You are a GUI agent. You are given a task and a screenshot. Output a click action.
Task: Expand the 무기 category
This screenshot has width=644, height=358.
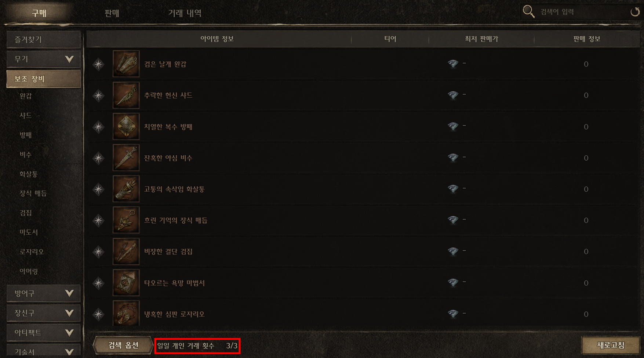coord(44,59)
